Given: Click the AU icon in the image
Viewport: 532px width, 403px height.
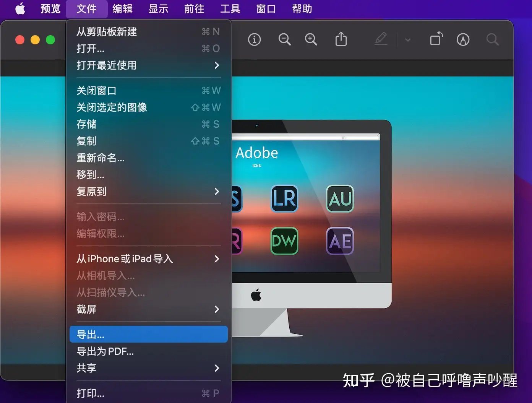Looking at the screenshot, I should point(340,199).
